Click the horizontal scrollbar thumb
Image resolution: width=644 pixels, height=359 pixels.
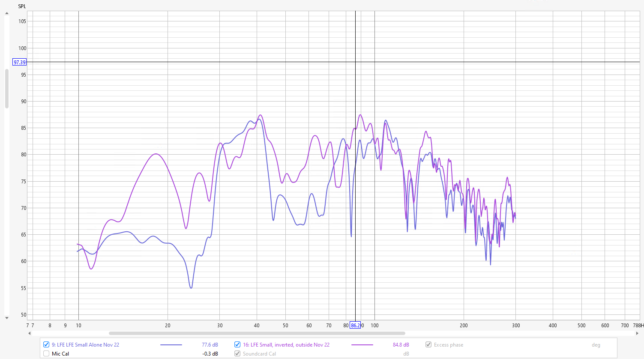[x=257, y=333]
